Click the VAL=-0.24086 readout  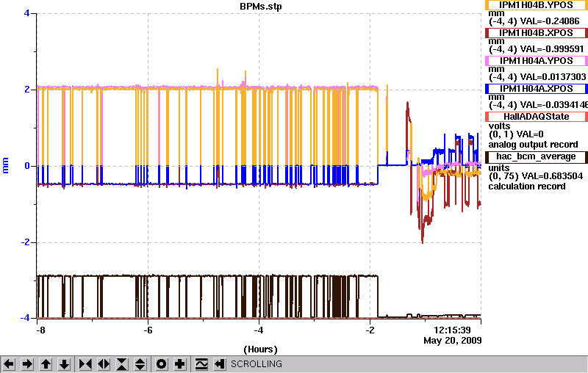pos(550,21)
